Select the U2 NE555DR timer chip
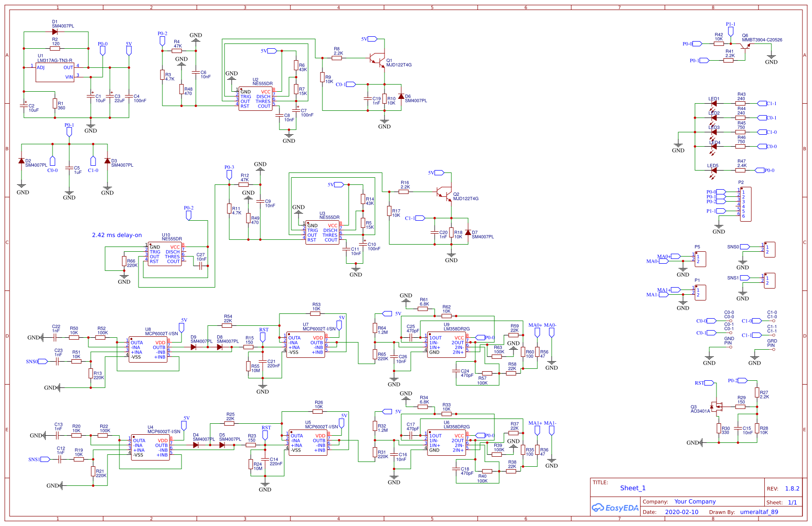This screenshot has height=526, width=812. [x=256, y=99]
